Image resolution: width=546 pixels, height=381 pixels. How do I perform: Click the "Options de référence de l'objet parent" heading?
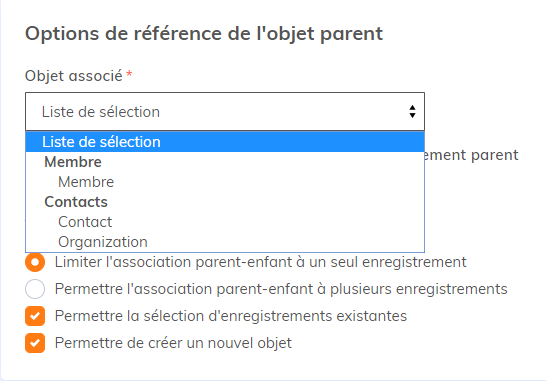[204, 34]
